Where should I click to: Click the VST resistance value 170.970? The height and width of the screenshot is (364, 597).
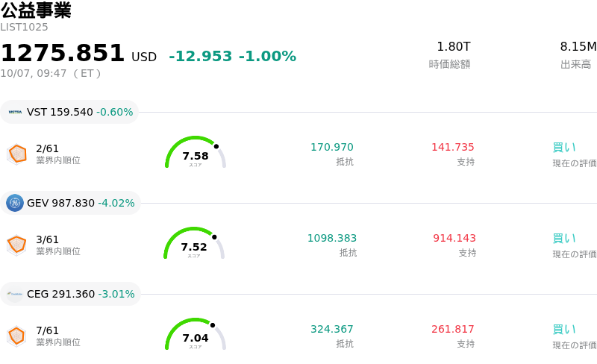pos(332,147)
